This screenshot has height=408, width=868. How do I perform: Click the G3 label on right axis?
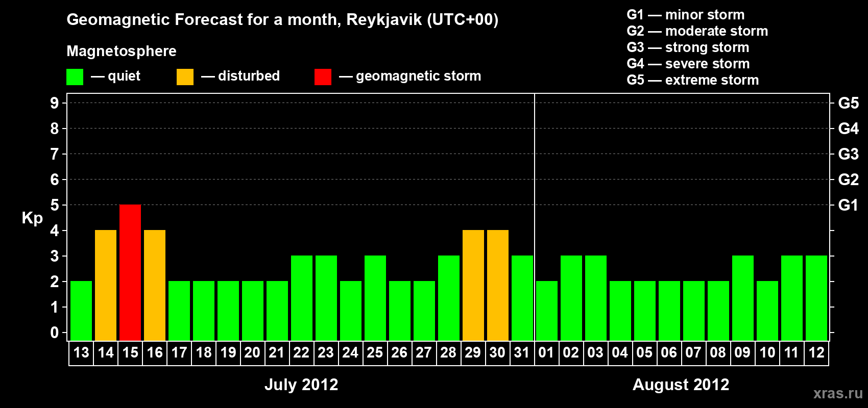coord(848,154)
